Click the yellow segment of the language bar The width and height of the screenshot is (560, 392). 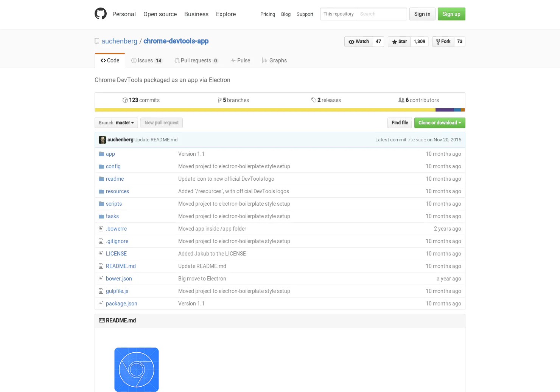[265, 110]
